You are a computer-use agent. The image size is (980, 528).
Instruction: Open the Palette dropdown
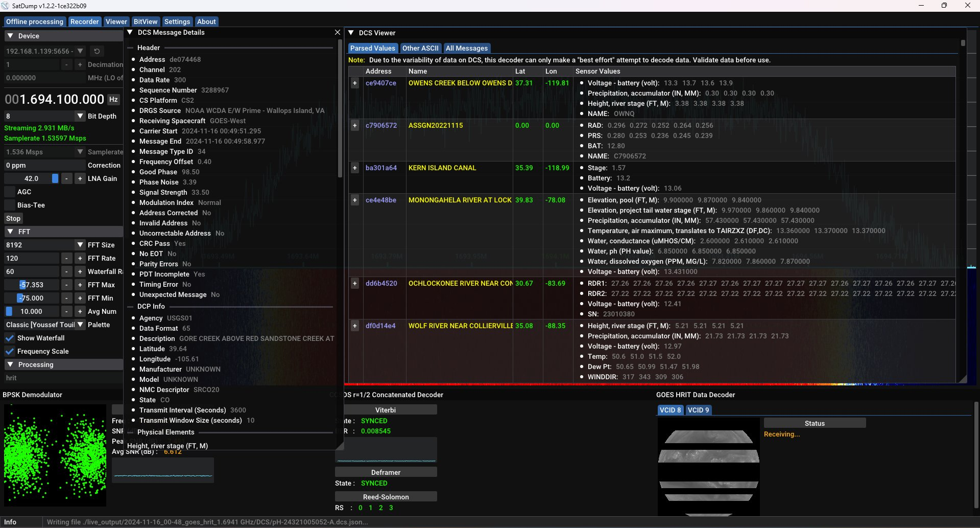point(44,325)
